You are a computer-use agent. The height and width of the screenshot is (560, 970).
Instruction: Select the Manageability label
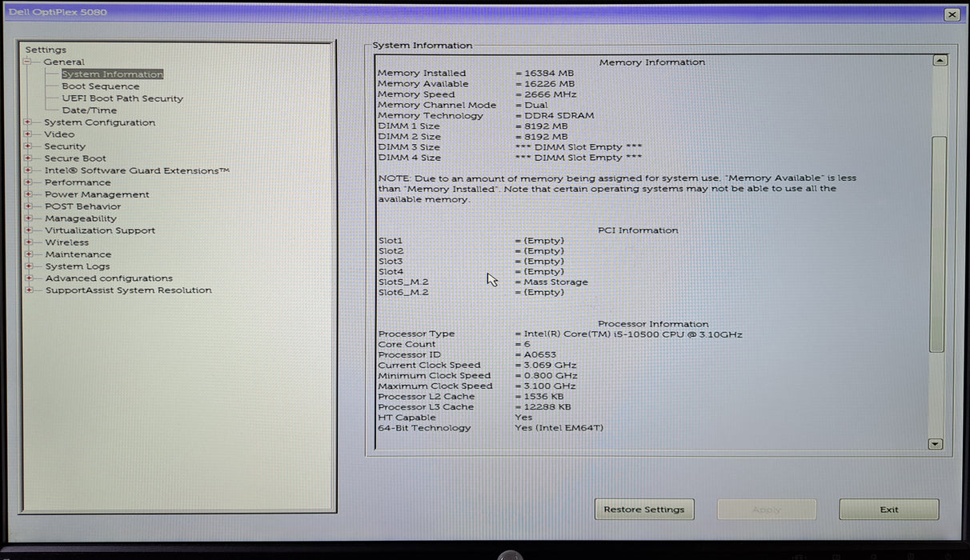(x=81, y=218)
